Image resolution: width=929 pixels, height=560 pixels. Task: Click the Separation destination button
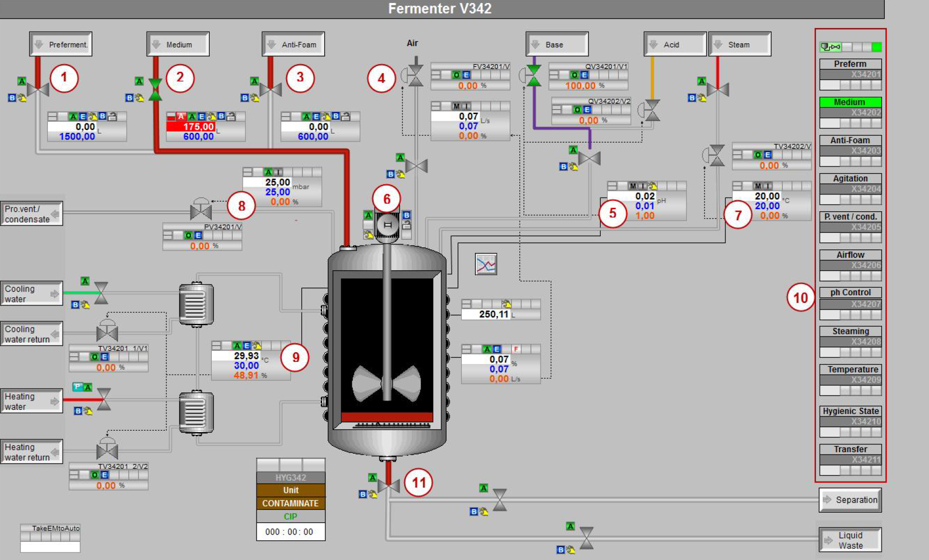[850, 500]
